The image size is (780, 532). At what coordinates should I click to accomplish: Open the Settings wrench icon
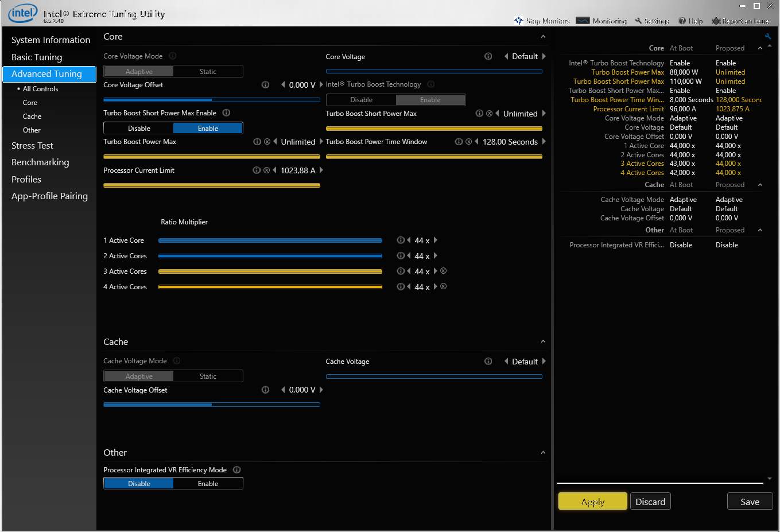coord(638,21)
